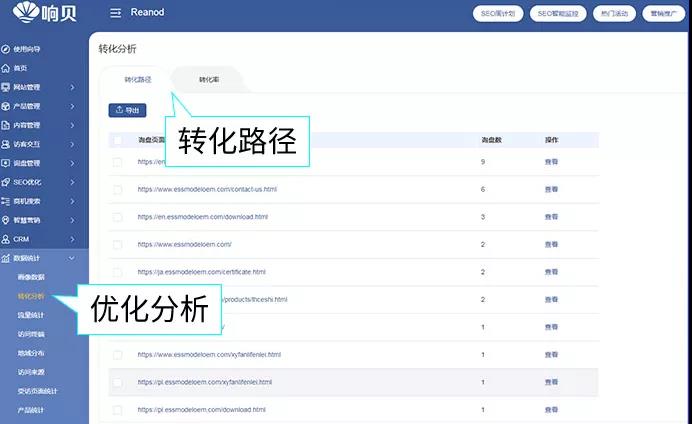Image resolution: width=692 pixels, height=424 pixels.
Task: Check the box for en.essmodeloem.com download.html row
Action: [x=118, y=217]
